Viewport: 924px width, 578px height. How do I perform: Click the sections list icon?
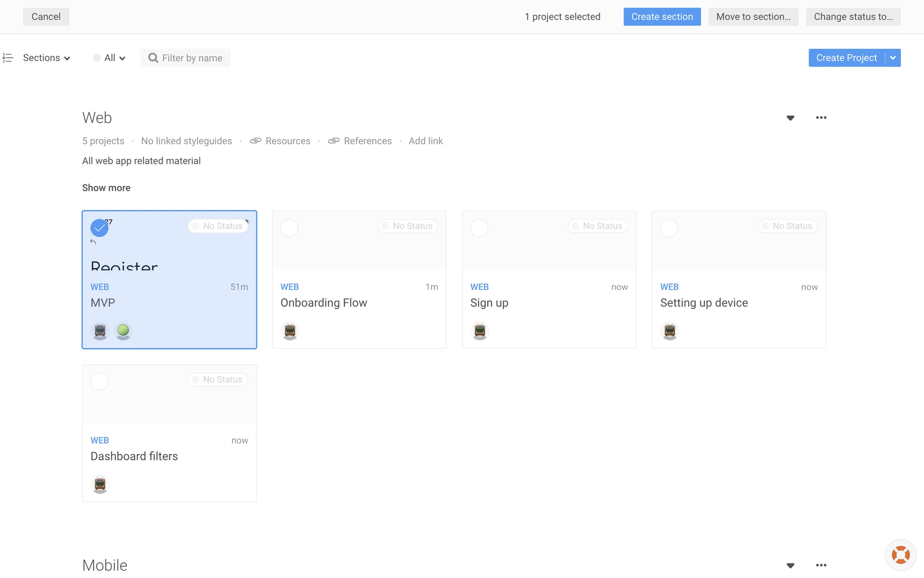tap(8, 58)
